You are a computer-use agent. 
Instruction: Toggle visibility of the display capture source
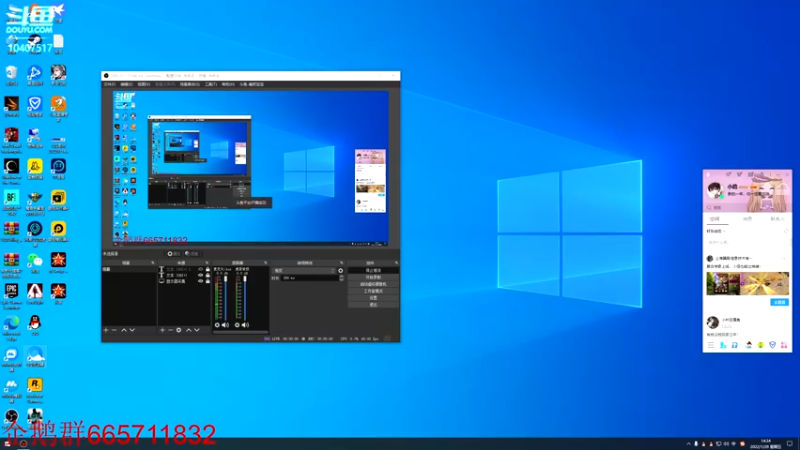point(201,281)
